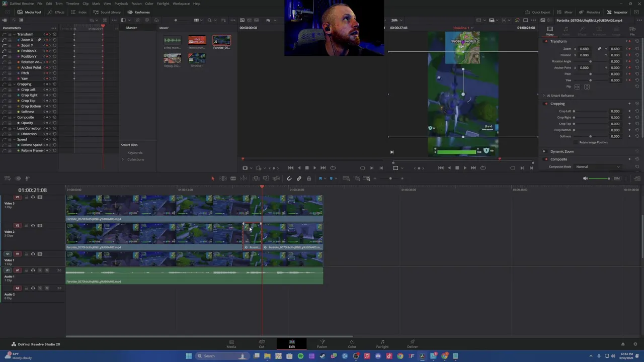Click the Quick Export button
644x362 pixels.
(x=537, y=12)
